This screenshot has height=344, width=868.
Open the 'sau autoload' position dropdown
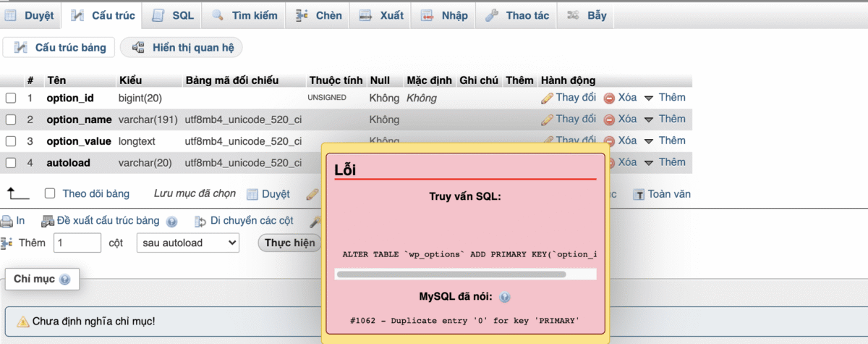point(187,243)
